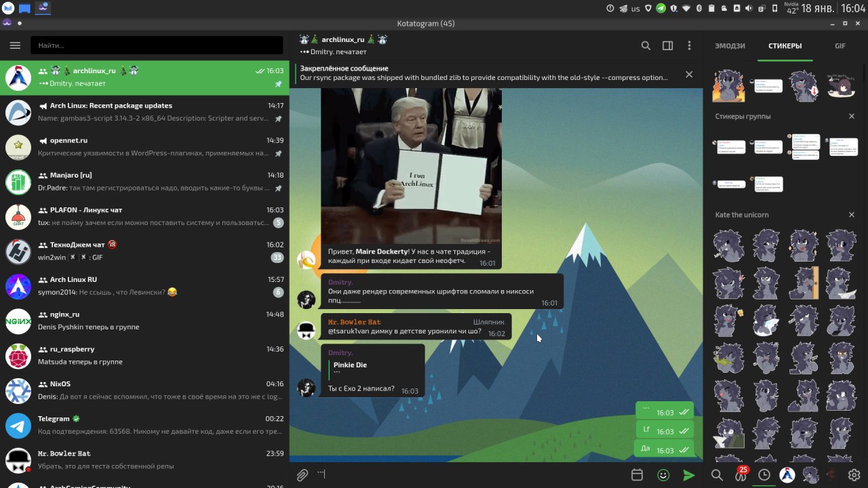Click the chat search field "Найти..."
Viewport: 868px width, 488px height.
pyautogui.click(x=157, y=45)
